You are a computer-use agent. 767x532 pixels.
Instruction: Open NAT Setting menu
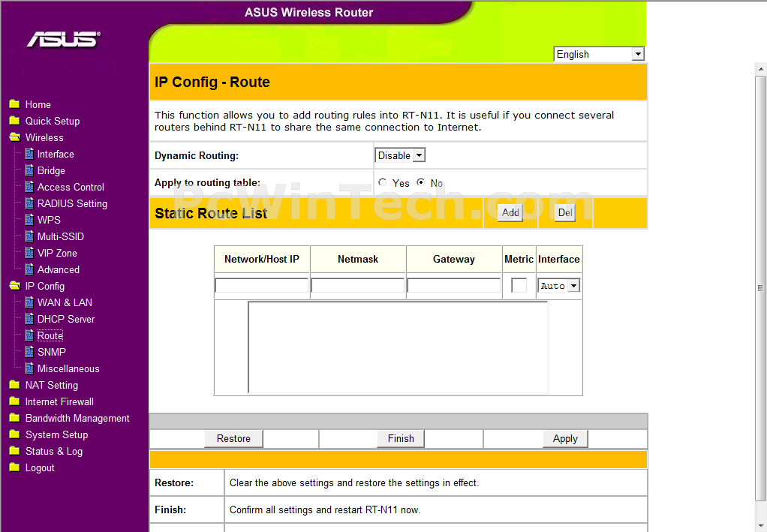(52, 386)
